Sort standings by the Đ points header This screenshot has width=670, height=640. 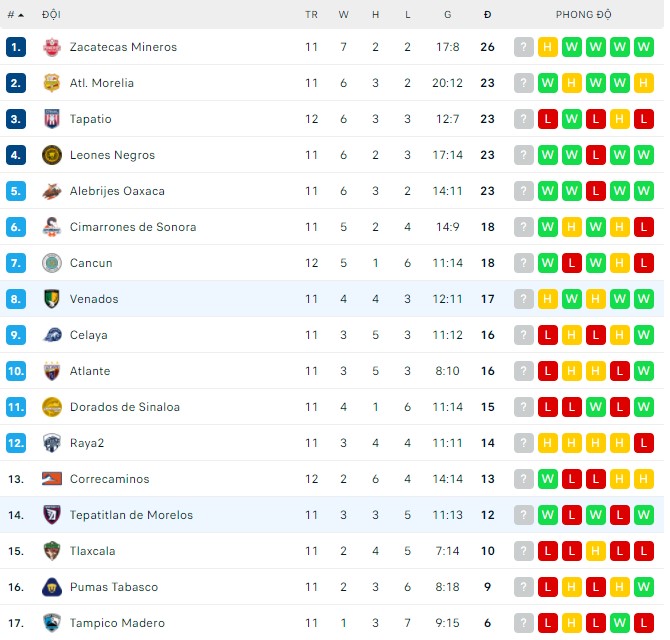tap(487, 15)
